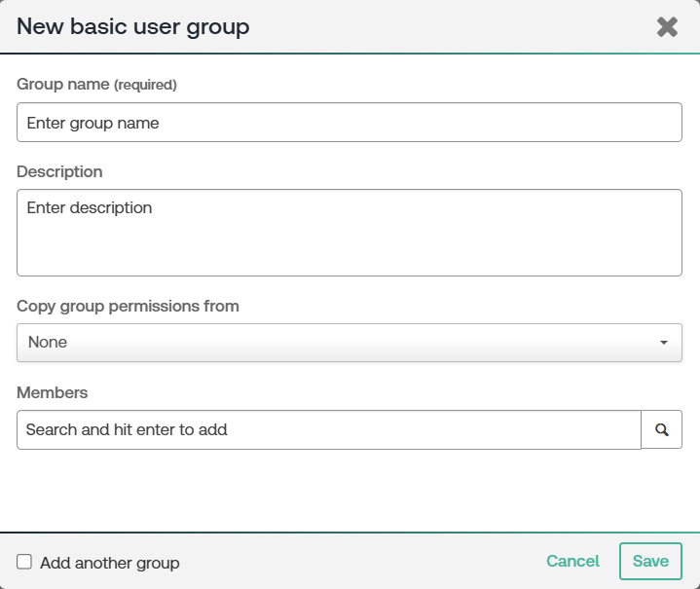Click the magnifier search icon for Members
This screenshot has width=700, height=589.
(662, 429)
